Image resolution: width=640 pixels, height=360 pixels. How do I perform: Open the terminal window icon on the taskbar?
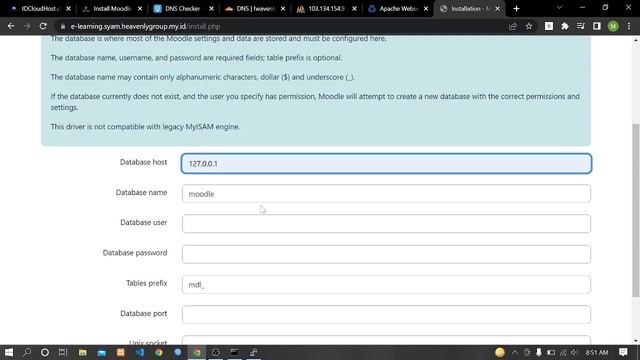pyautogui.click(x=234, y=352)
